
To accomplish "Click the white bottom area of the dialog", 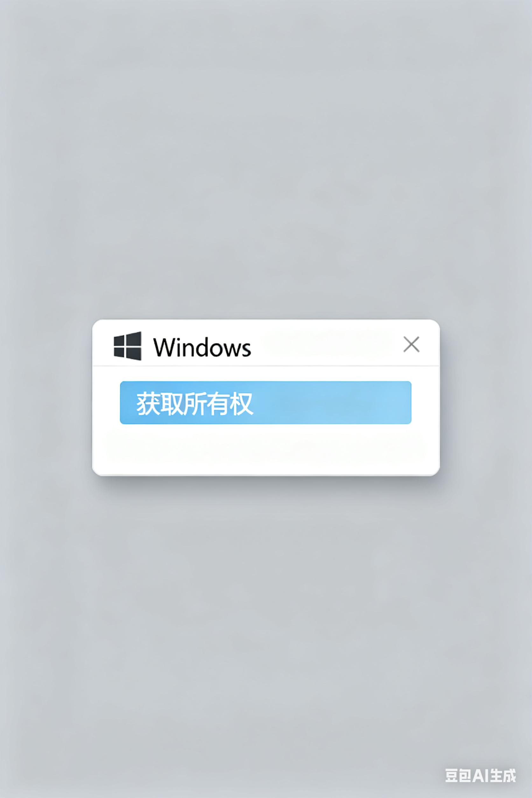I will pyautogui.click(x=266, y=449).
